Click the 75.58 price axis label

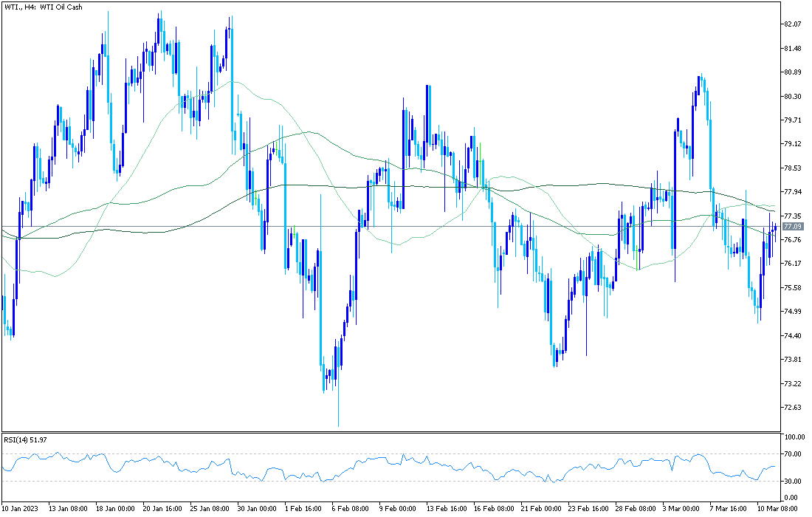tap(793, 288)
